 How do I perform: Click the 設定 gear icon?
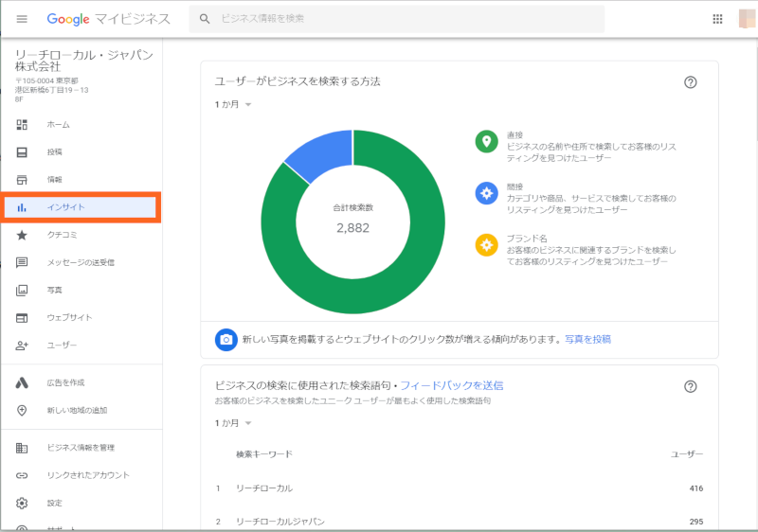point(22,503)
